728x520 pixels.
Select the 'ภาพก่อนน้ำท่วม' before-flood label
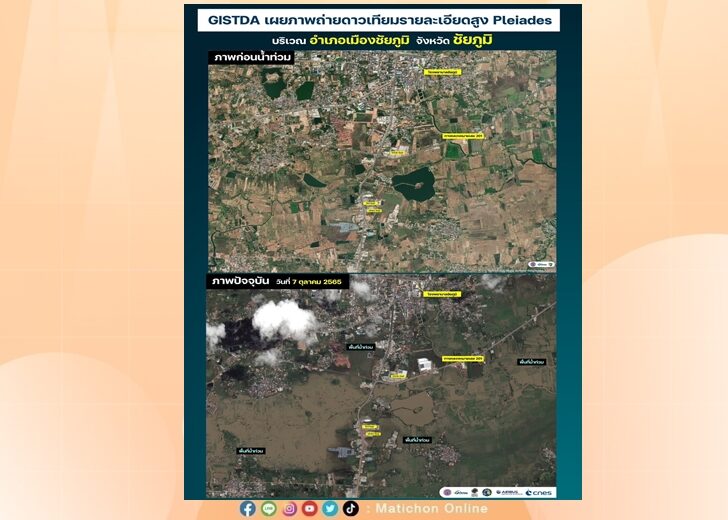tap(251, 58)
